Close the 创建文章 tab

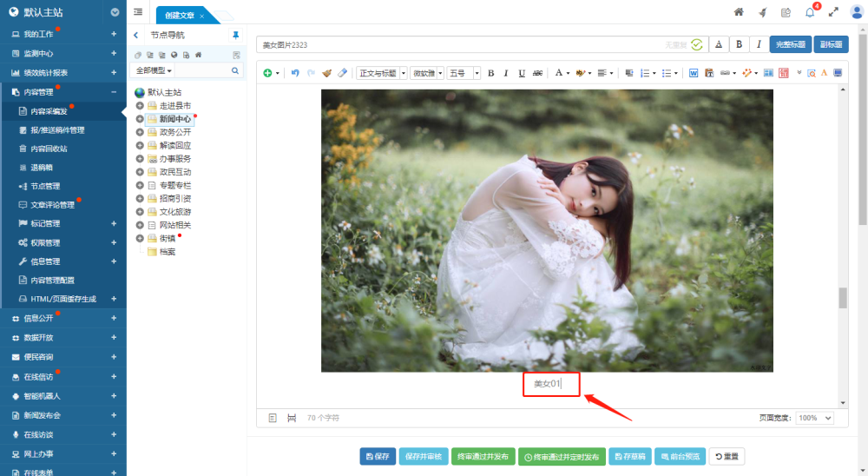click(x=201, y=17)
